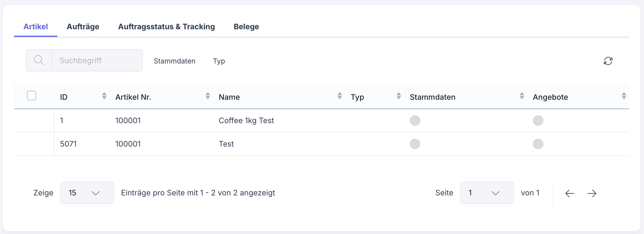Toggle Angebote status for article ID 5071

538,144
